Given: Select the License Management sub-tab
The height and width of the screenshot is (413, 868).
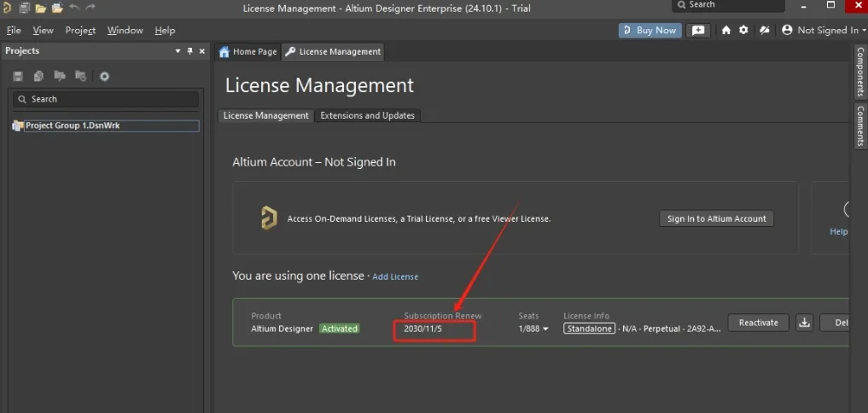Looking at the screenshot, I should (265, 116).
